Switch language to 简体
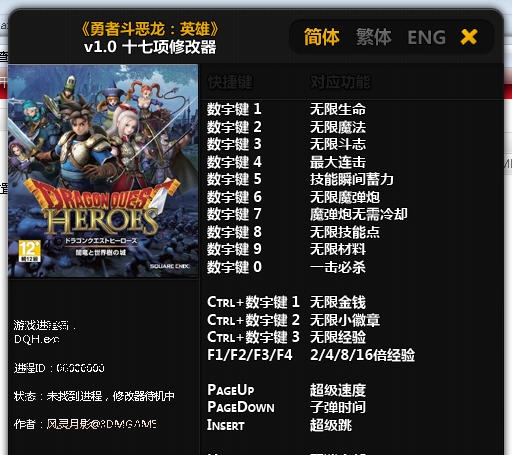512x455 pixels. [x=321, y=37]
